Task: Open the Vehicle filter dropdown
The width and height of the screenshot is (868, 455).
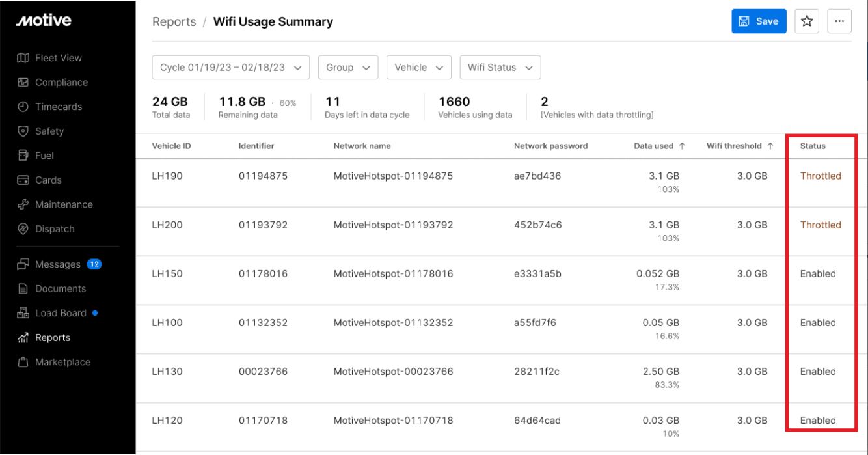Action: (419, 68)
